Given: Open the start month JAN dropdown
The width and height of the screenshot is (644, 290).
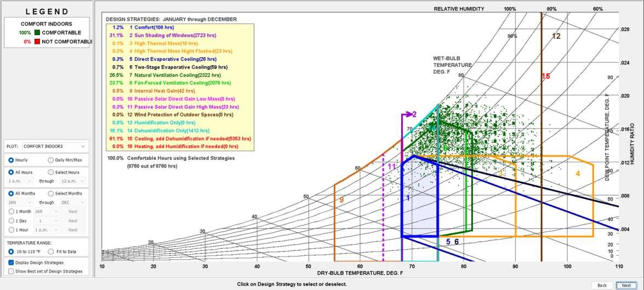Looking at the screenshot, I should coord(20,202).
